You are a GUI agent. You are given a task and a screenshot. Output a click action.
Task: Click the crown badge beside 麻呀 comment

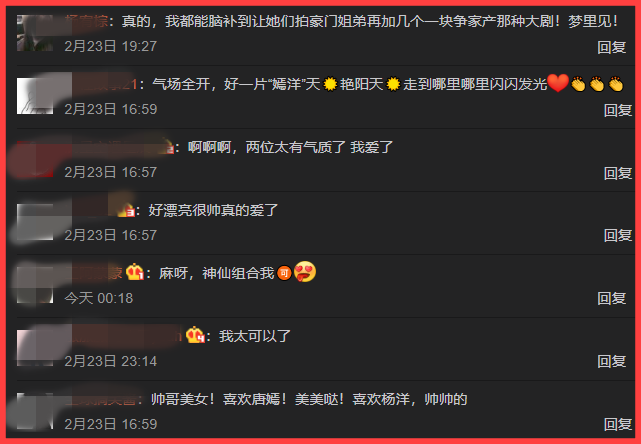[135, 272]
